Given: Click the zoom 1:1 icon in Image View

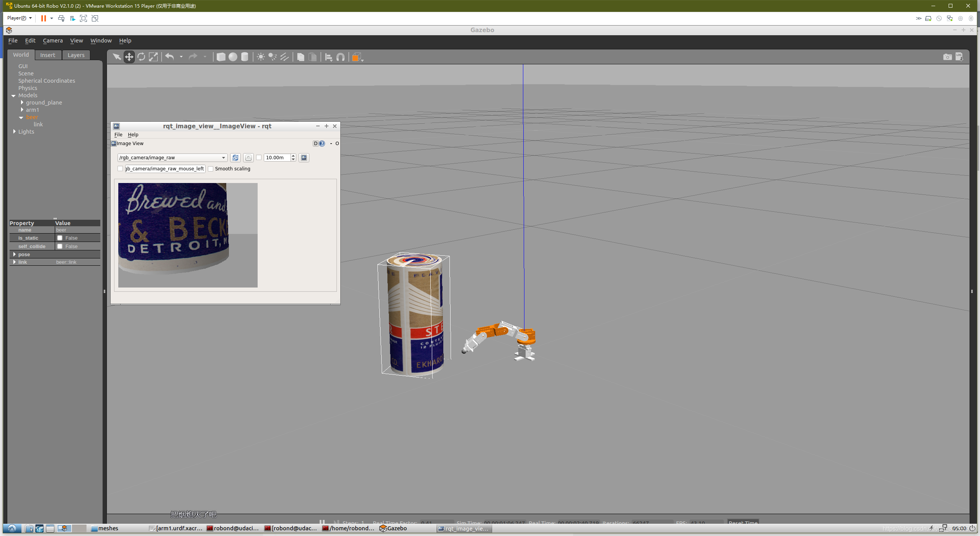Looking at the screenshot, I should 248,158.
